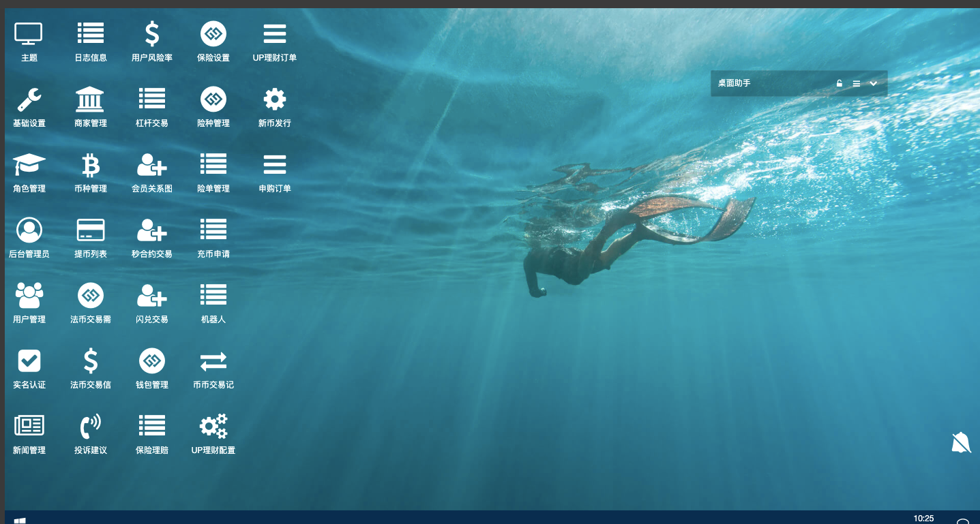Open the 主题 theme icon
This screenshot has width=980, height=524.
pyautogui.click(x=29, y=34)
